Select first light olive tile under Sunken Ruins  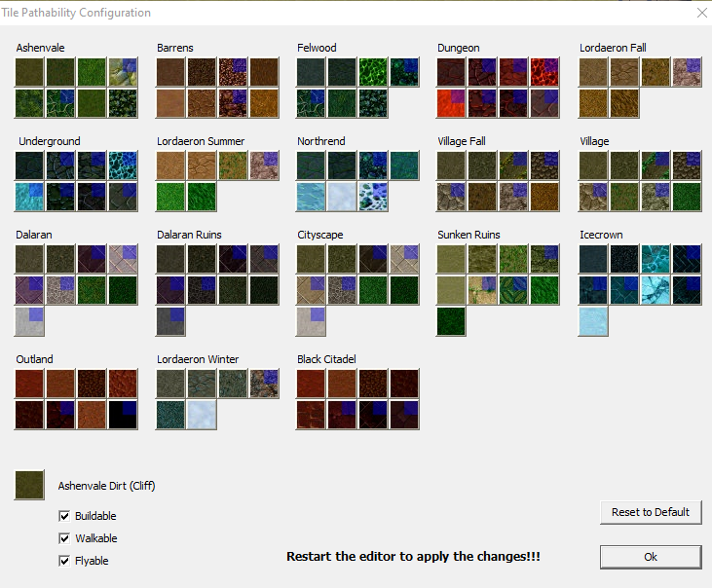pyautogui.click(x=451, y=259)
